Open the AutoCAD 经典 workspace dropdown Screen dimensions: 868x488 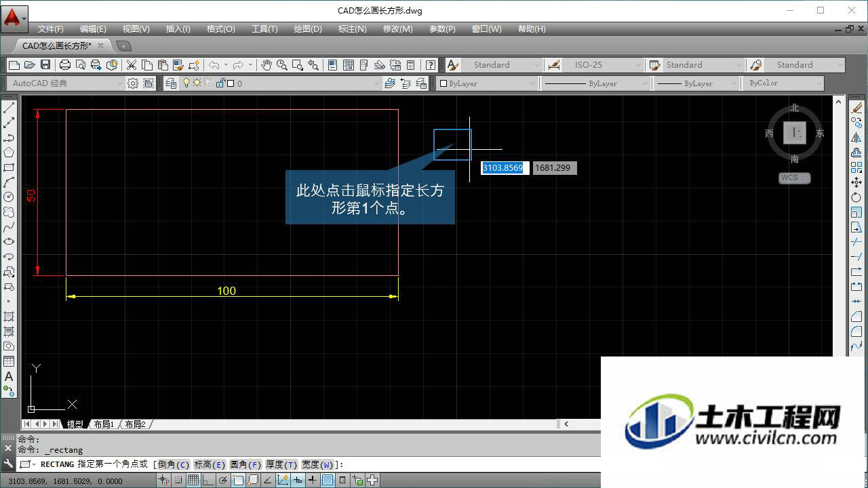pos(66,83)
